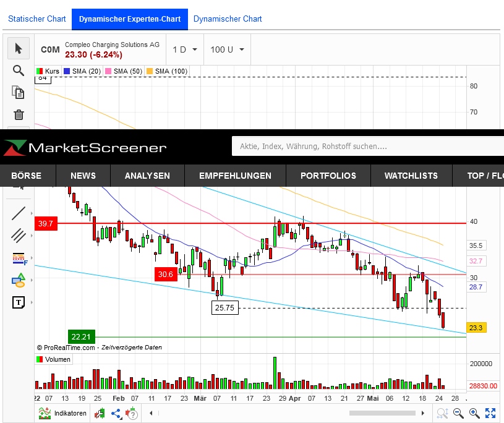Click the MarketScreener logo link
This screenshot has height=423, width=504.
click(x=85, y=147)
